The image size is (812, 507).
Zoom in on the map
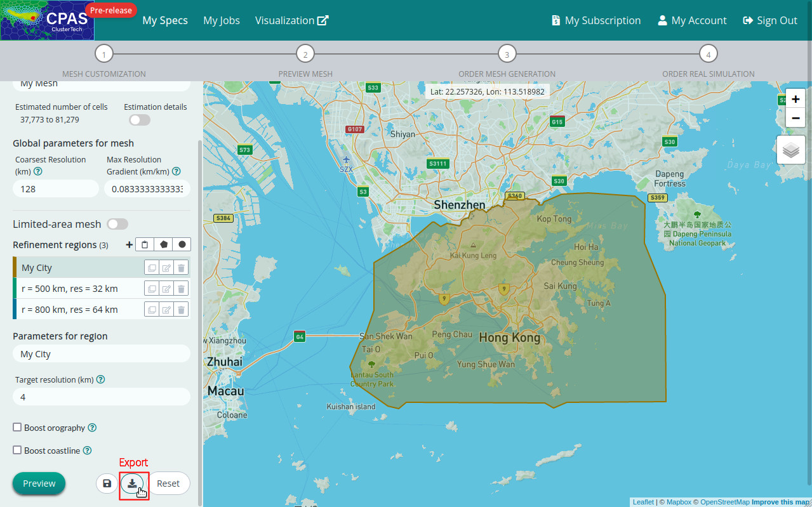(795, 99)
